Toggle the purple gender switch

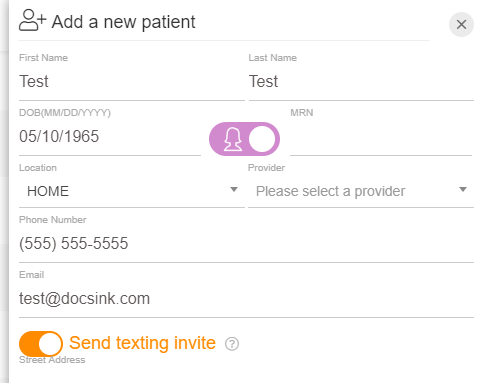tap(244, 139)
